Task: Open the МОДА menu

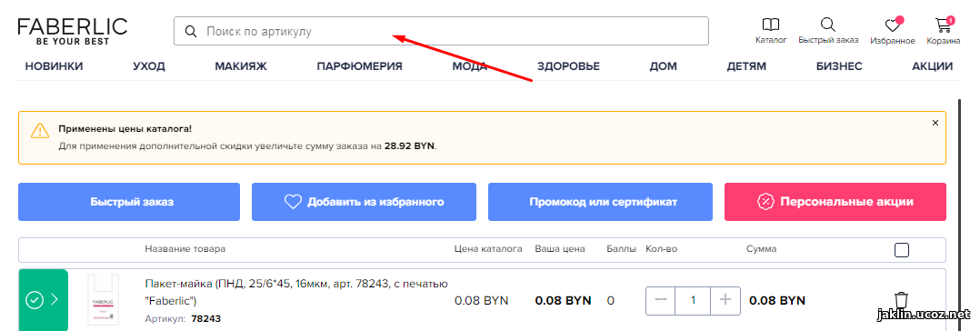Action: point(469,66)
